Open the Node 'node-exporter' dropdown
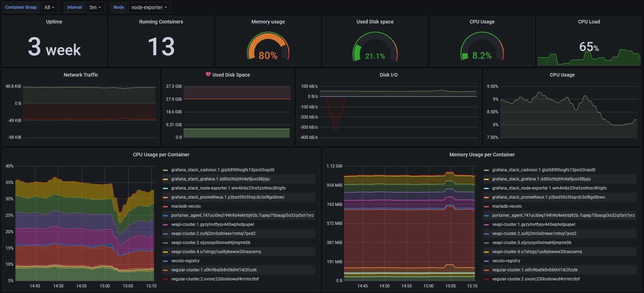Screen dimensions: 644x293 [150, 7]
